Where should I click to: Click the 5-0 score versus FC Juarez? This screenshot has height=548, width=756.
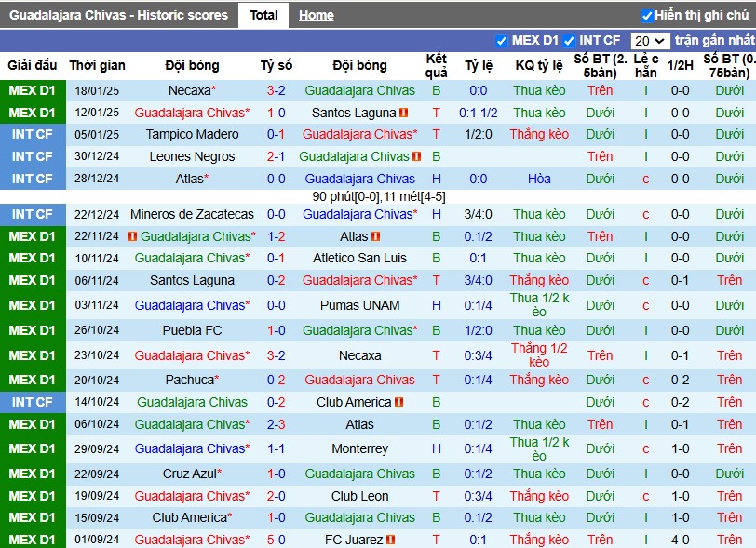pyautogui.click(x=277, y=540)
